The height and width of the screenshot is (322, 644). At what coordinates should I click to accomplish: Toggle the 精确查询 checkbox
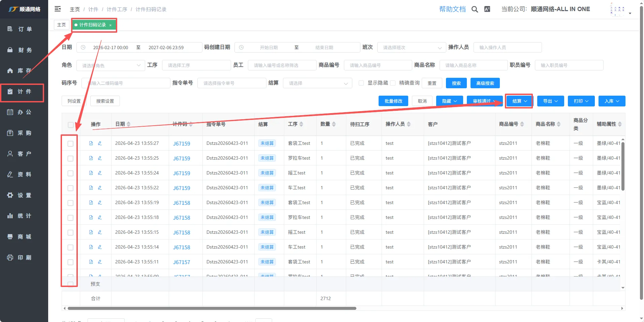(393, 83)
